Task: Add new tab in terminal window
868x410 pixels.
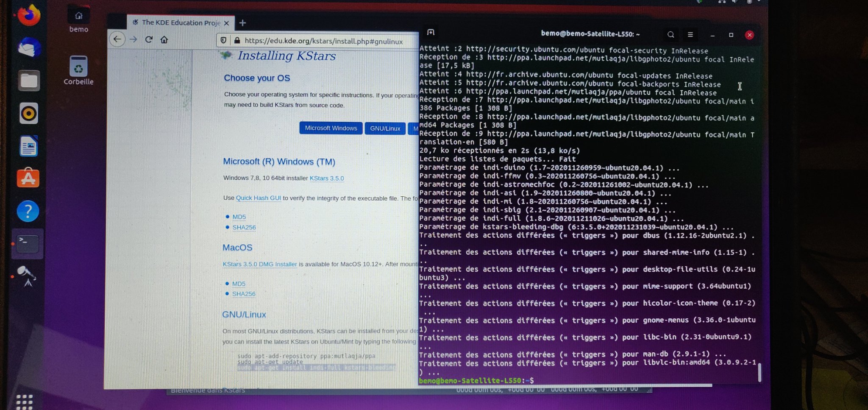Action: point(431,33)
